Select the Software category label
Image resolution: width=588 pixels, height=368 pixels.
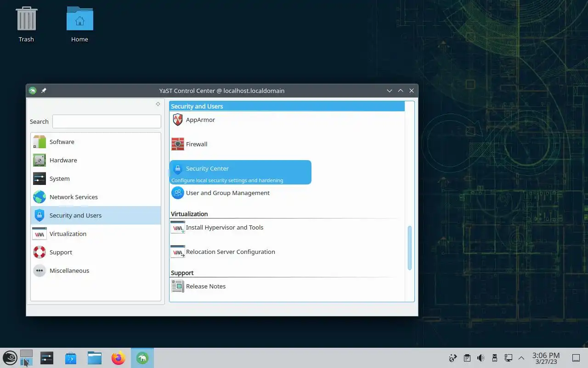click(62, 142)
